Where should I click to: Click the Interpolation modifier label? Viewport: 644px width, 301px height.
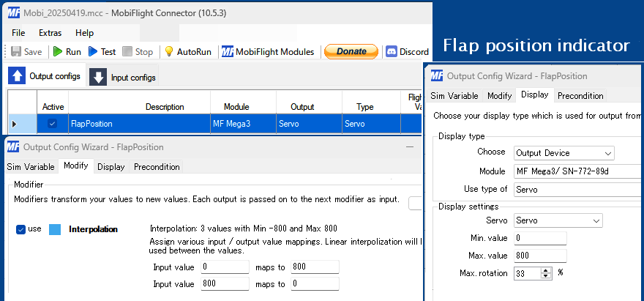93,229
